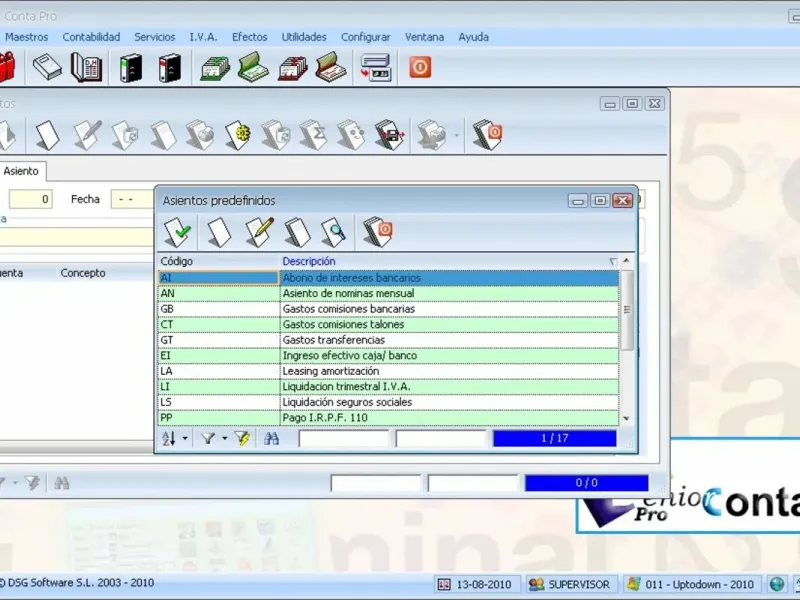Image resolution: width=800 pixels, height=600 pixels.
Task: Click the list scroll up arrow
Action: coord(627,261)
